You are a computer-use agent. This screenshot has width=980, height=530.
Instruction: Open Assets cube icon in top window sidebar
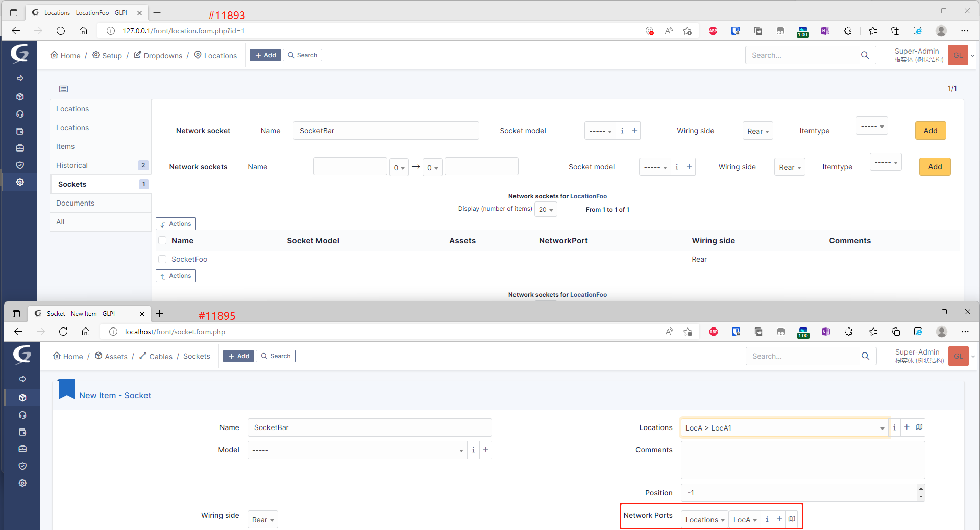(20, 97)
